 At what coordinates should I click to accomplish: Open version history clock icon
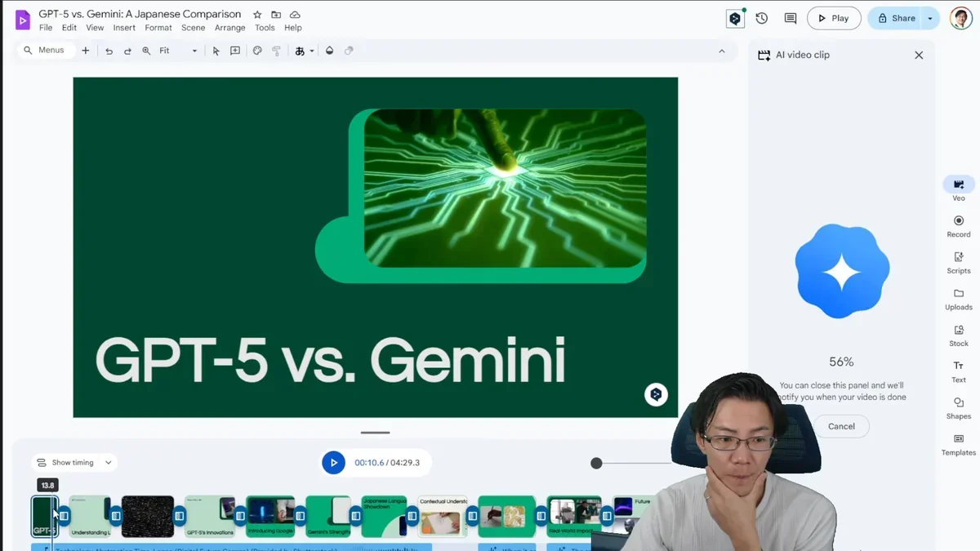[x=762, y=18]
